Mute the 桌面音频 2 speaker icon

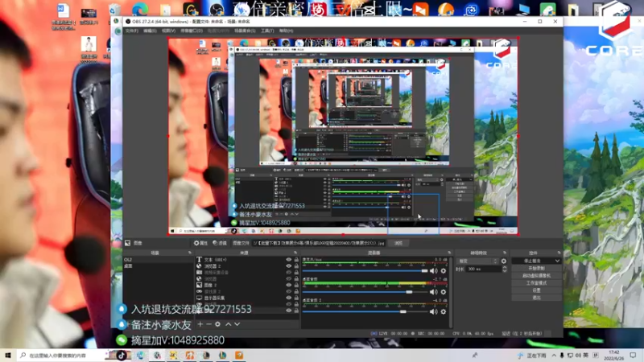433,311
